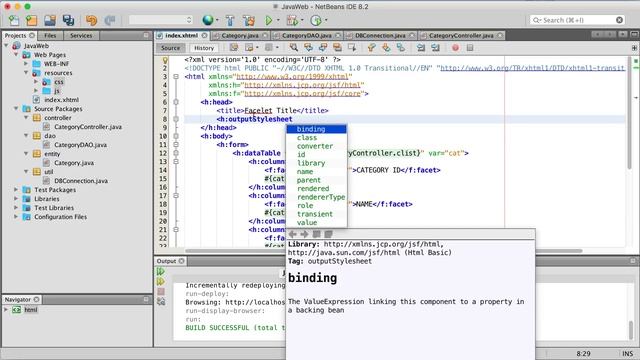Click the Open Project toolbar icon
Screen dimensions: 640x360
(50, 20)
